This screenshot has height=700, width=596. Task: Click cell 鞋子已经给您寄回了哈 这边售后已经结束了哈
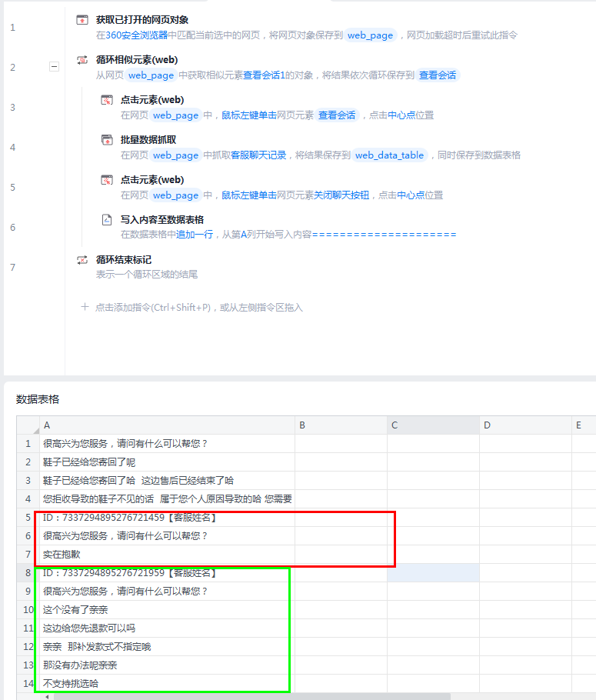tap(167, 480)
